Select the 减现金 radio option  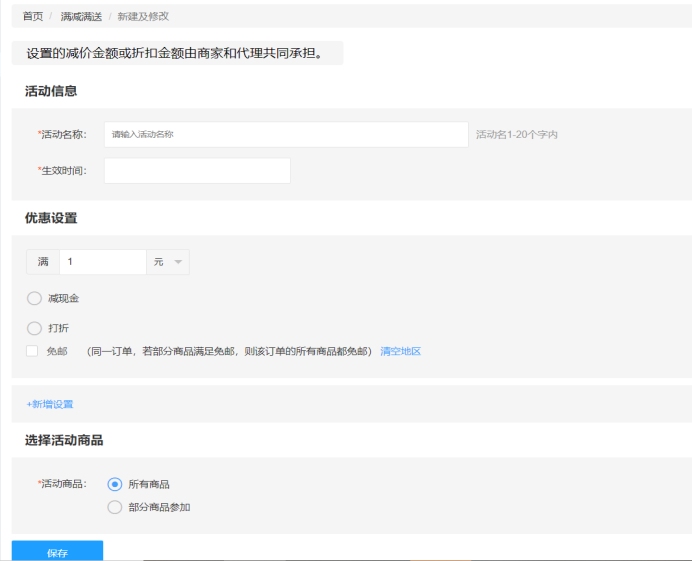click(34, 298)
